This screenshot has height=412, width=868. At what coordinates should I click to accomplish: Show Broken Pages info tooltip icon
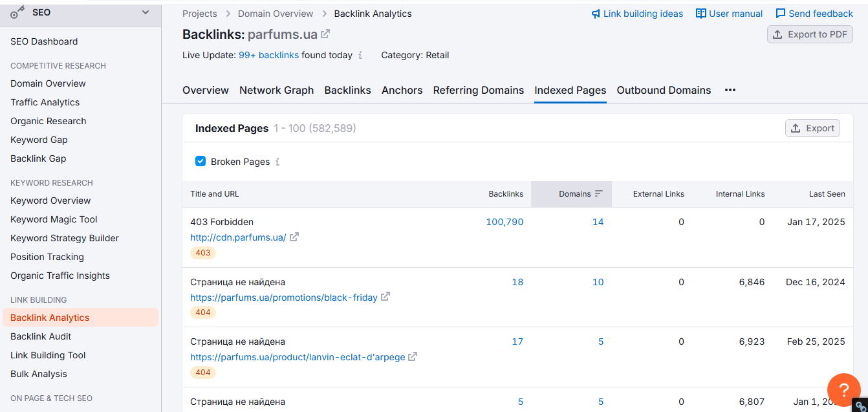click(277, 162)
